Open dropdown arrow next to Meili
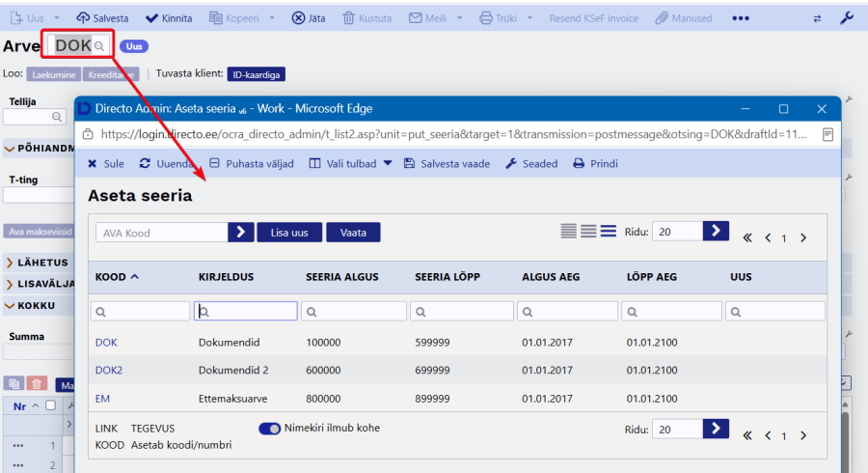868x473 pixels. (459, 18)
